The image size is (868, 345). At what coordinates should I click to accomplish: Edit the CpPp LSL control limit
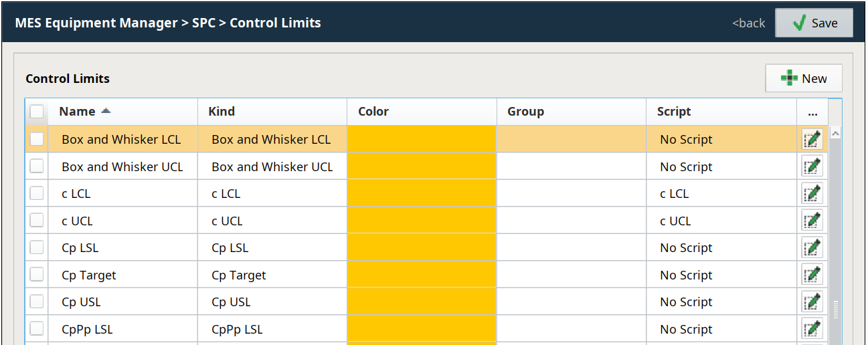[812, 329]
